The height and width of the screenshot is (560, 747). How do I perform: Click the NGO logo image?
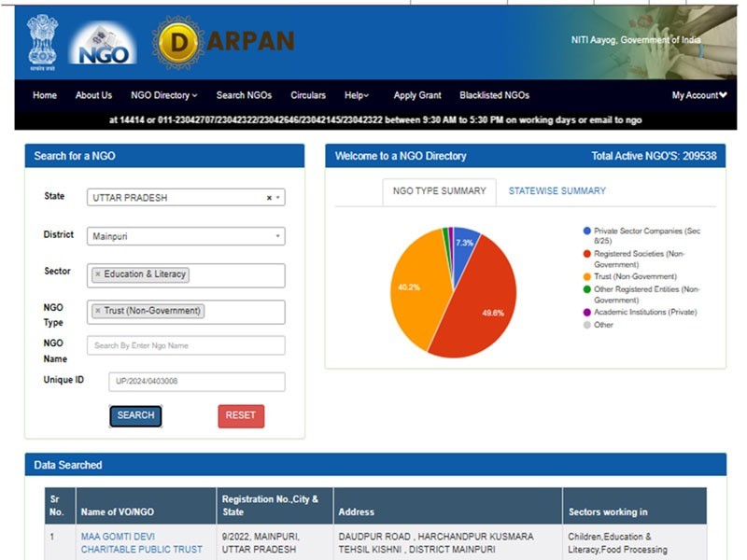pyautogui.click(x=103, y=43)
